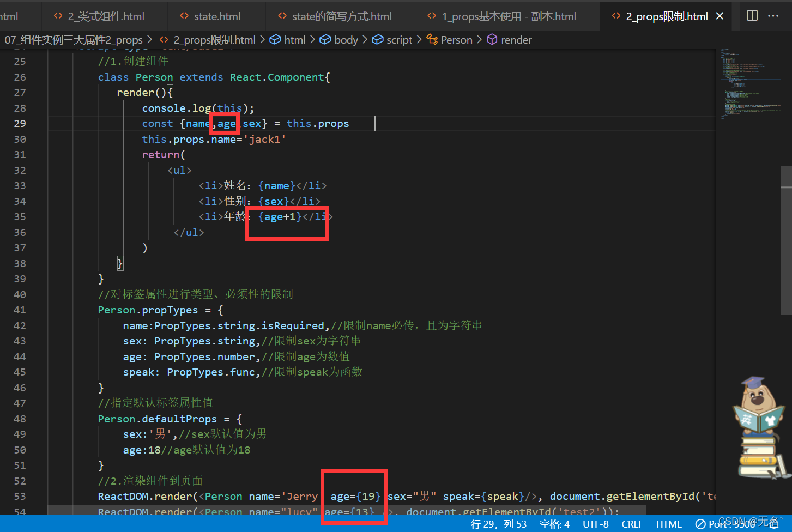Click the sex:'男' default value
Viewport: 792px width, 532px height.
pos(148,434)
